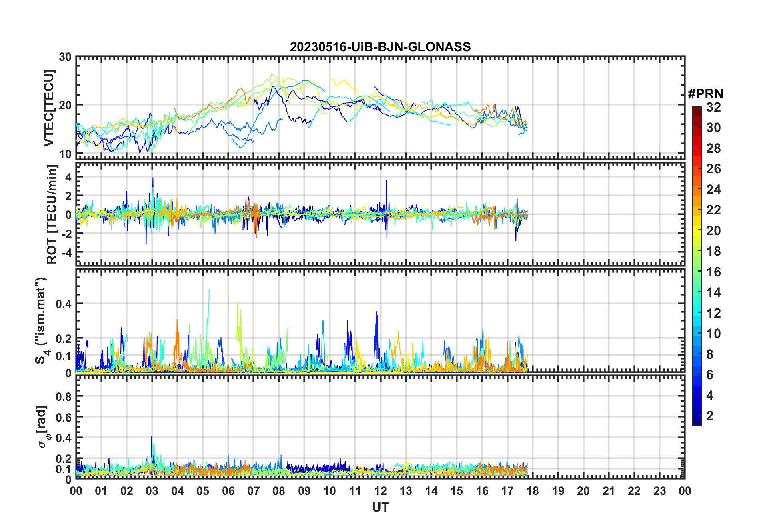Screen dimensions: 761x532
Task: Click UT axis tick label "15"
Action: tap(457, 491)
